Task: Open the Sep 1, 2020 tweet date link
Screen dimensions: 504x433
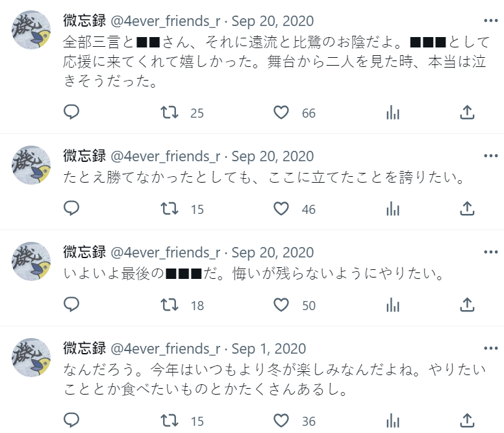Action: point(269,349)
